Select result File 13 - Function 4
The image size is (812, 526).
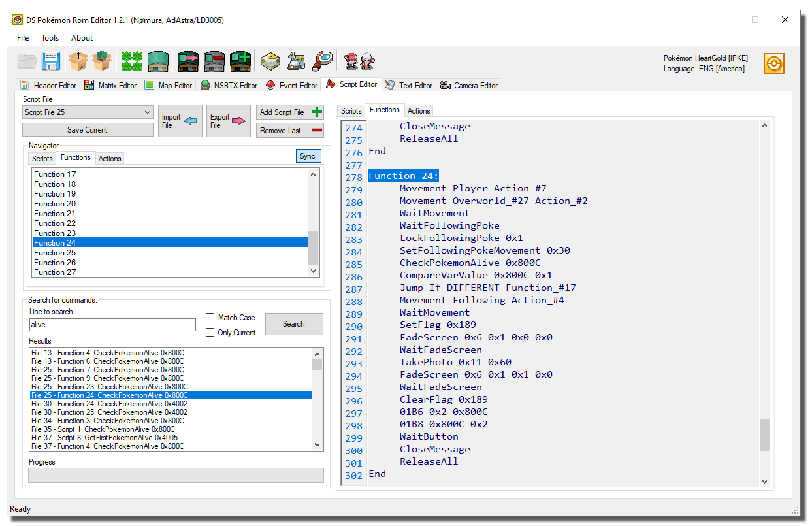[171, 353]
